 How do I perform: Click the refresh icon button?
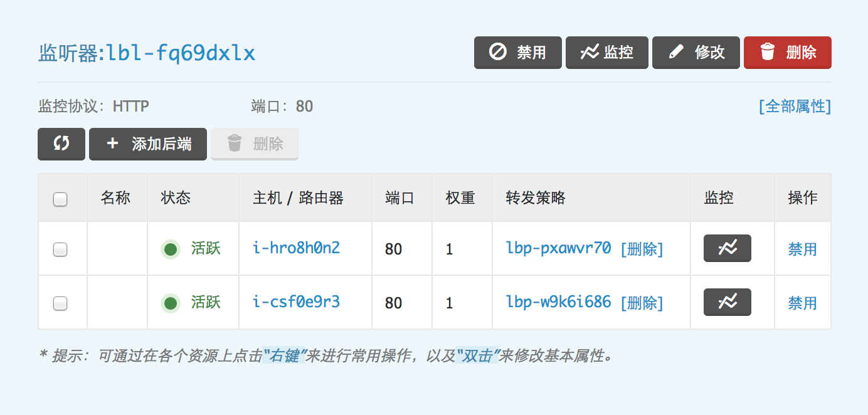click(61, 144)
